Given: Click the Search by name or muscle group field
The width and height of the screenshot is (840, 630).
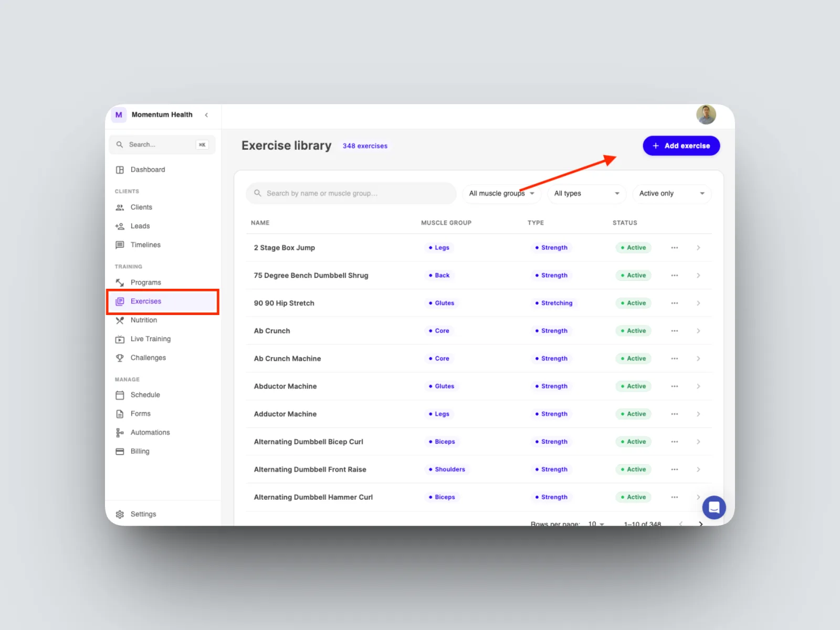Looking at the screenshot, I should (351, 194).
